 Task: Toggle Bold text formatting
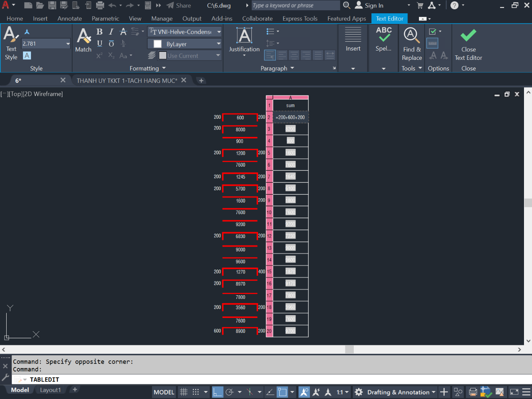99,31
